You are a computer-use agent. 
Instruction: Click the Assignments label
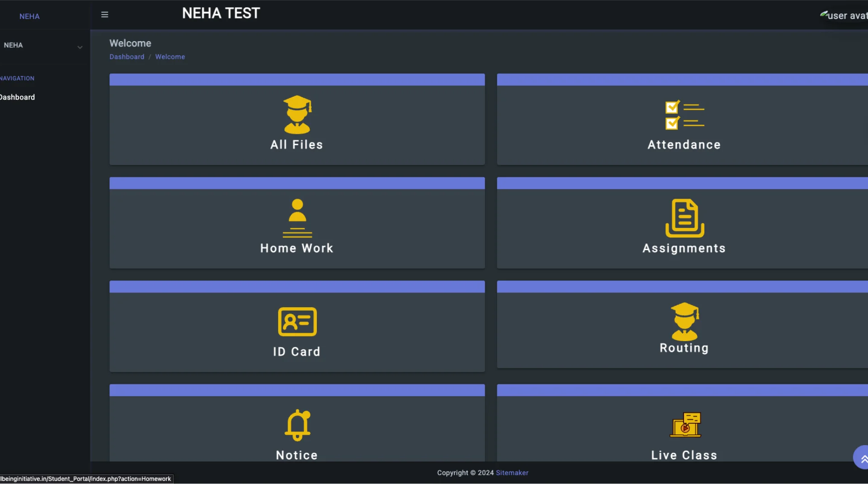[x=684, y=248]
